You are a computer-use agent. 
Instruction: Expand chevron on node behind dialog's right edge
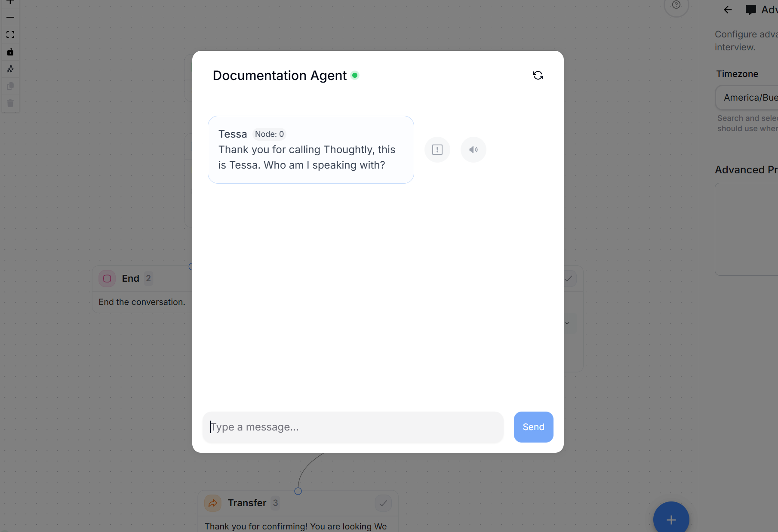[567, 323]
